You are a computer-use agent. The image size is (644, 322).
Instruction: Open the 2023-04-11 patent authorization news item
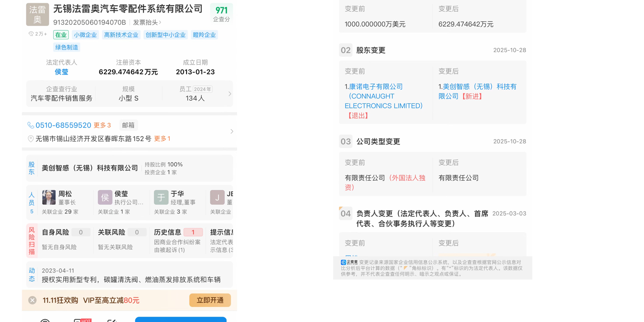click(x=131, y=275)
